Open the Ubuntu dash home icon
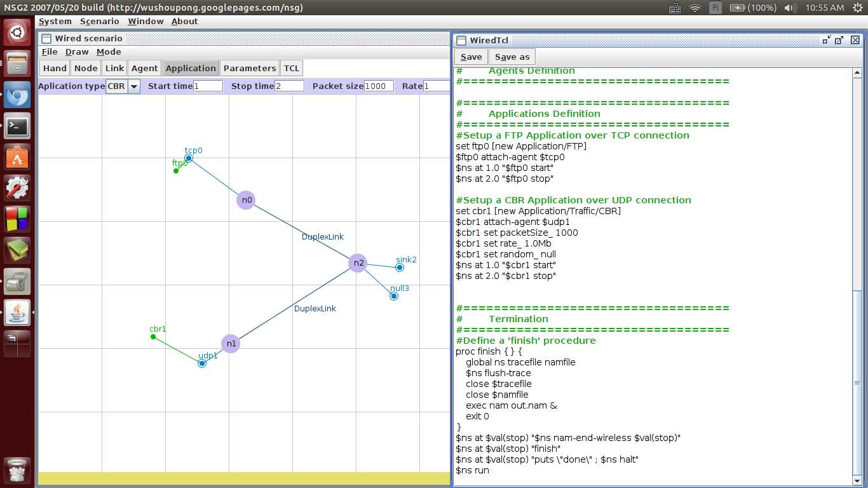868x488 pixels. [17, 32]
